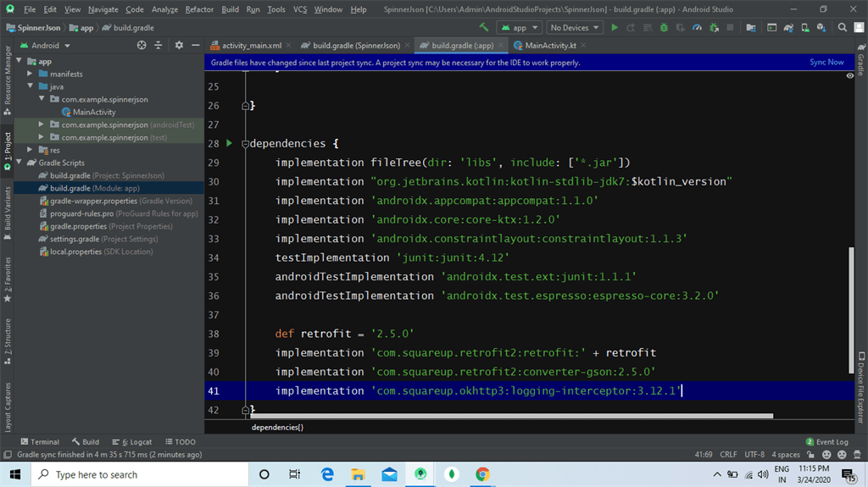Collapse the Gradle Scripts node
The image size is (868, 487).
click(19, 162)
